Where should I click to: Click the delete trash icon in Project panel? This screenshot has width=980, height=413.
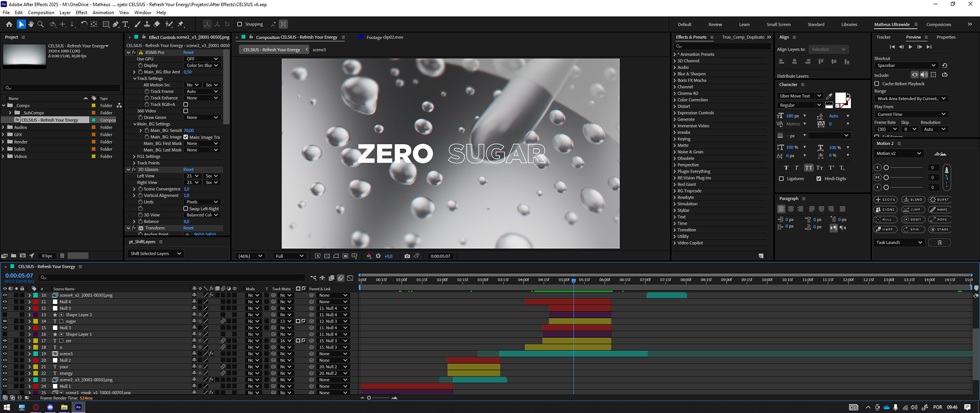click(62, 255)
